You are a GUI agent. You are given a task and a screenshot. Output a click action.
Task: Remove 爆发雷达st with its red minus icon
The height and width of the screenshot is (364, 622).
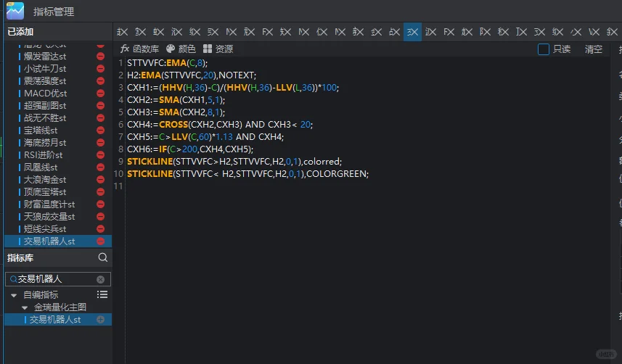click(x=100, y=57)
